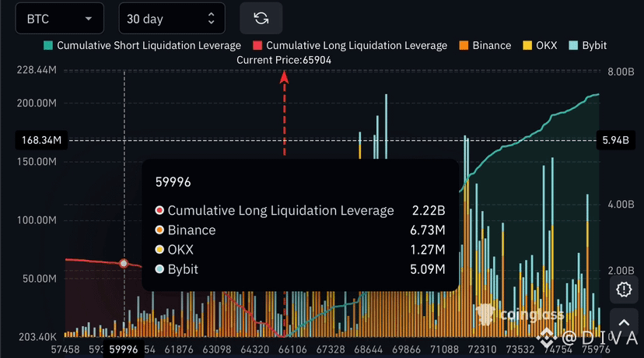Click the crosshair point on the red line

(124, 264)
